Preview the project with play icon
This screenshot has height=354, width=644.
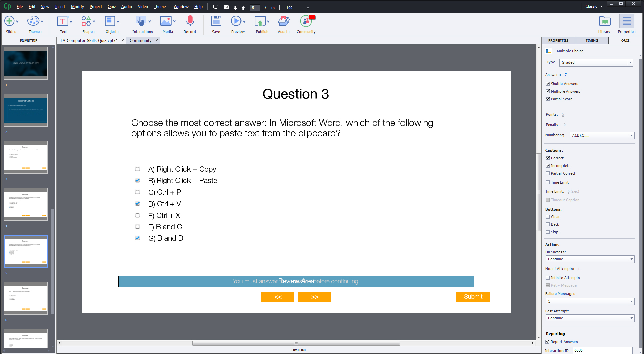[x=236, y=21]
